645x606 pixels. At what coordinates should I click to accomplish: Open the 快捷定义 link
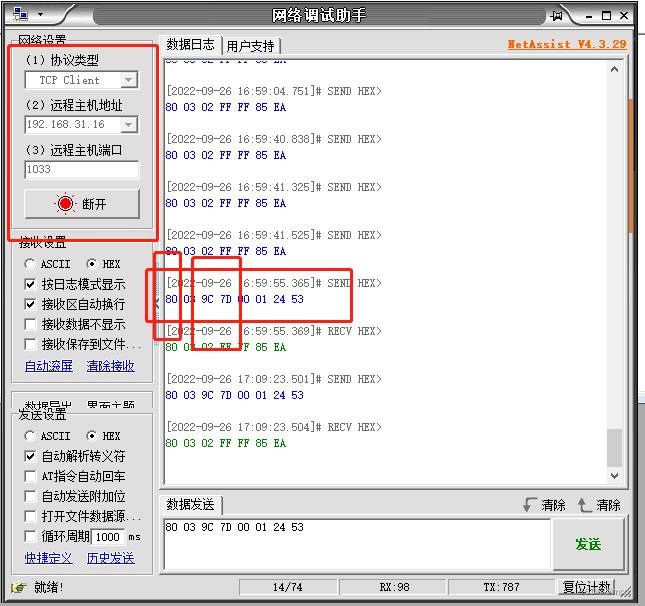49,558
